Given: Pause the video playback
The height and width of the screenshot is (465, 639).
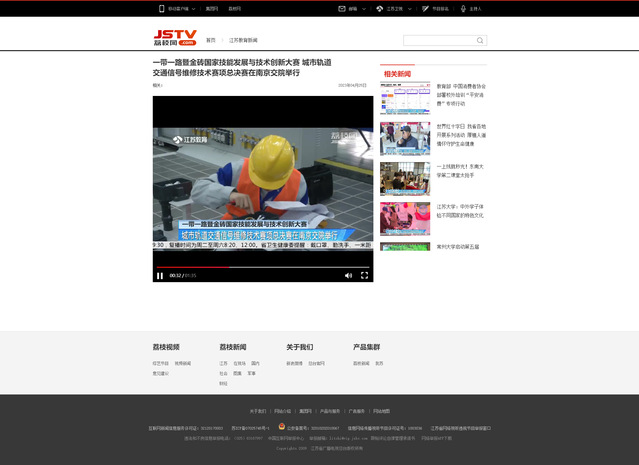Looking at the screenshot, I should [x=160, y=275].
